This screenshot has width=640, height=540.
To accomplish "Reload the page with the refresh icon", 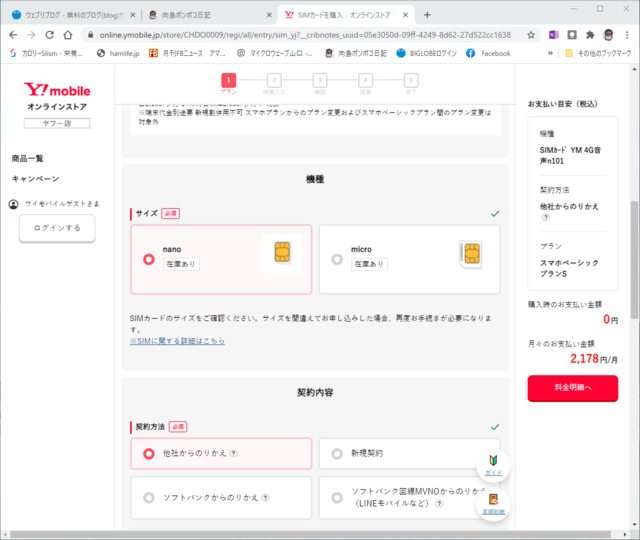I will (49, 35).
